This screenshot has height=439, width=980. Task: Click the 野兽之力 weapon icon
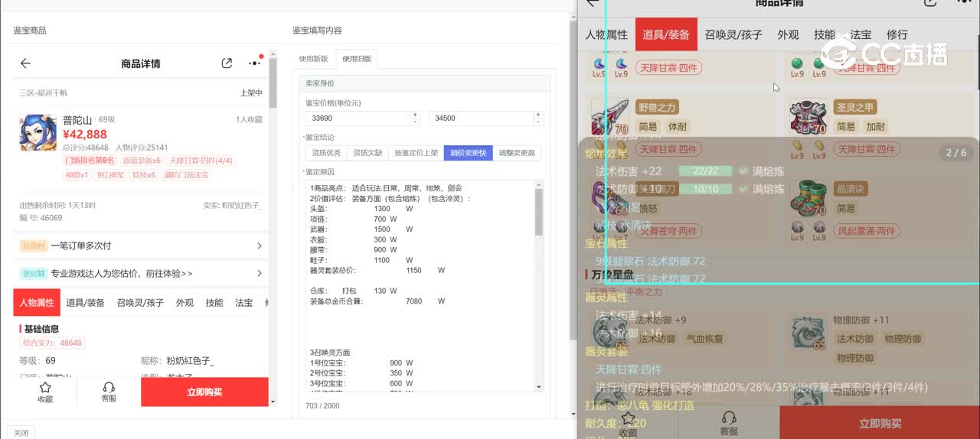click(609, 117)
